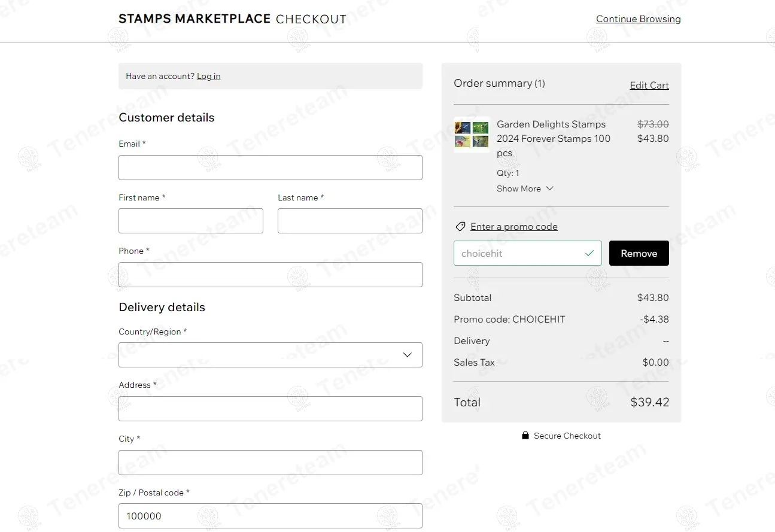Image resolution: width=775 pixels, height=532 pixels.
Task: Click the promo discount -$4.38 value
Action: 654,319
